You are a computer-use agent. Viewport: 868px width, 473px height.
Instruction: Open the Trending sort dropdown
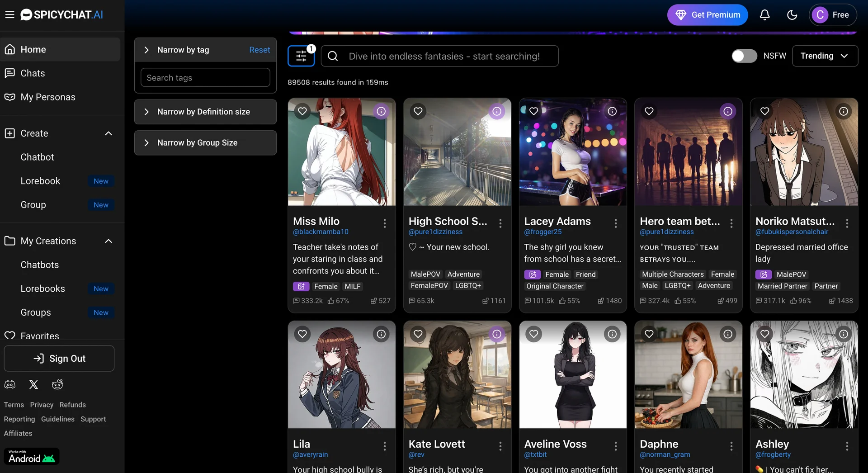pos(825,56)
